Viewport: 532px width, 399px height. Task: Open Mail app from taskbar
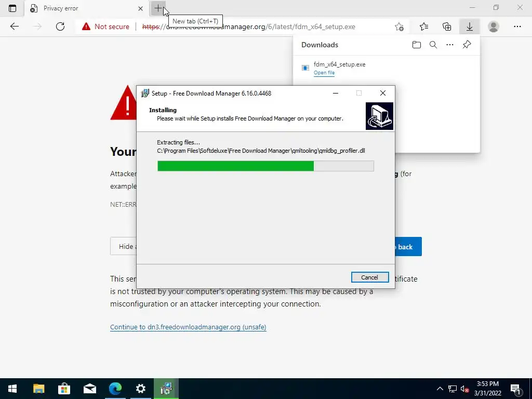pos(89,389)
